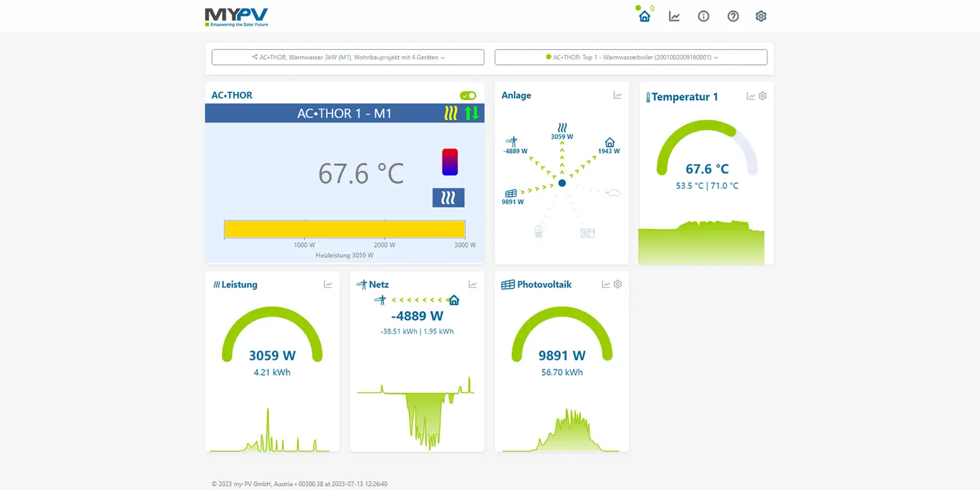
Task: Click the my-PV logo
Action: coord(237,17)
